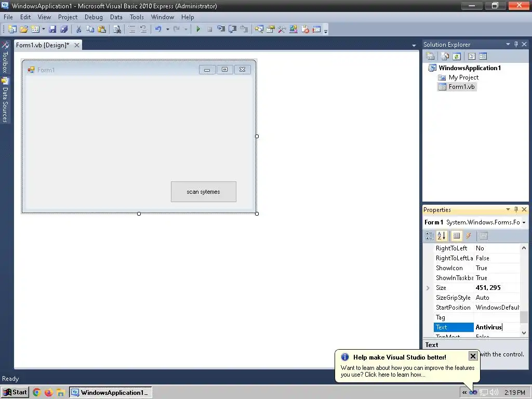Open the Help menu
This screenshot has width=532, height=399.
pos(187,17)
